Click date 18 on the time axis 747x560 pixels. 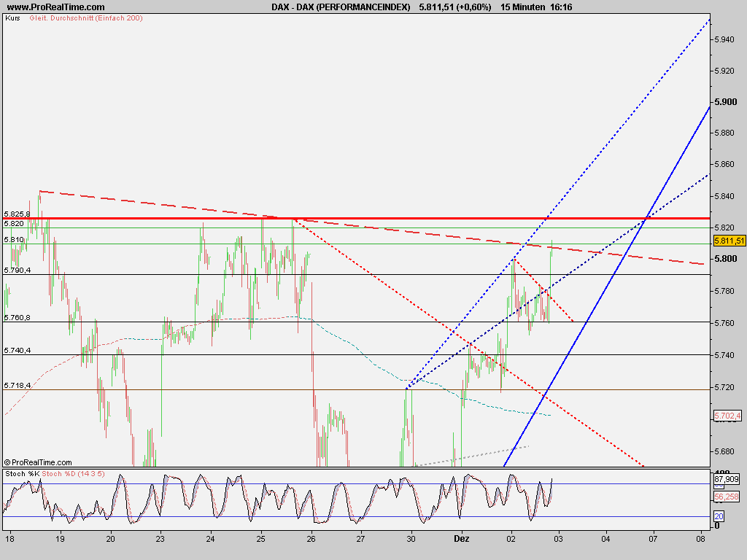pos(9,539)
